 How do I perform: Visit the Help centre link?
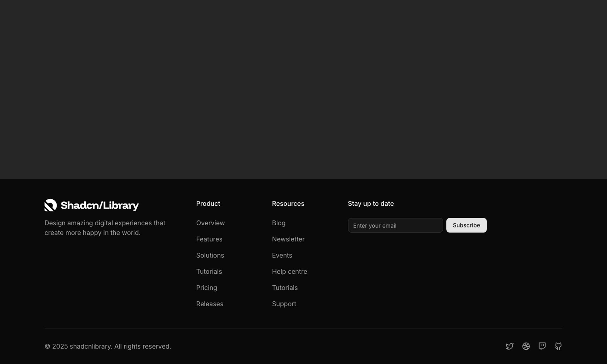[x=290, y=271]
